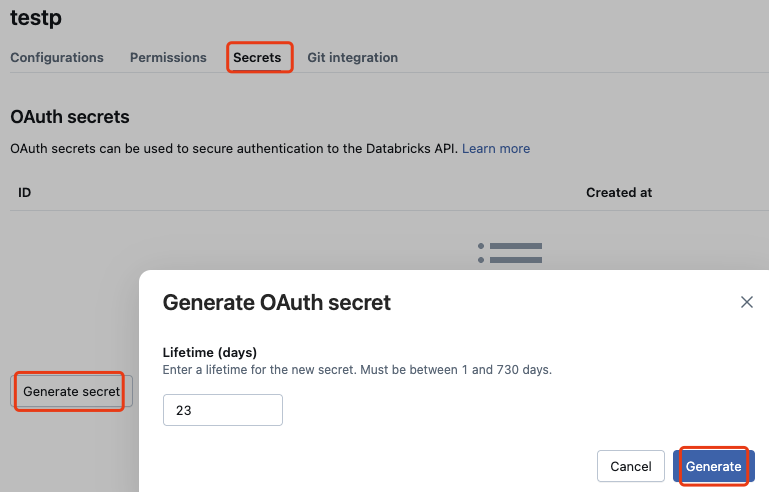
Task: Cancel the OAuth secret dialog
Action: click(631, 466)
